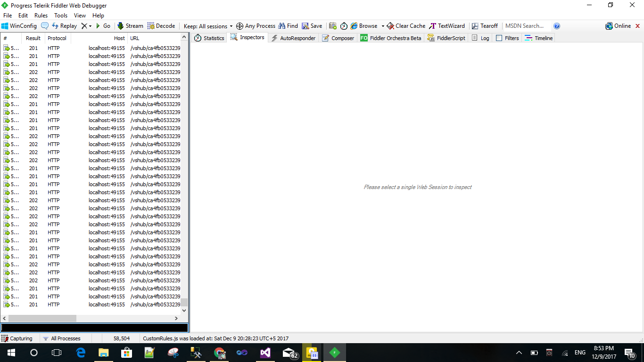Show the Timeline tab

(539, 38)
